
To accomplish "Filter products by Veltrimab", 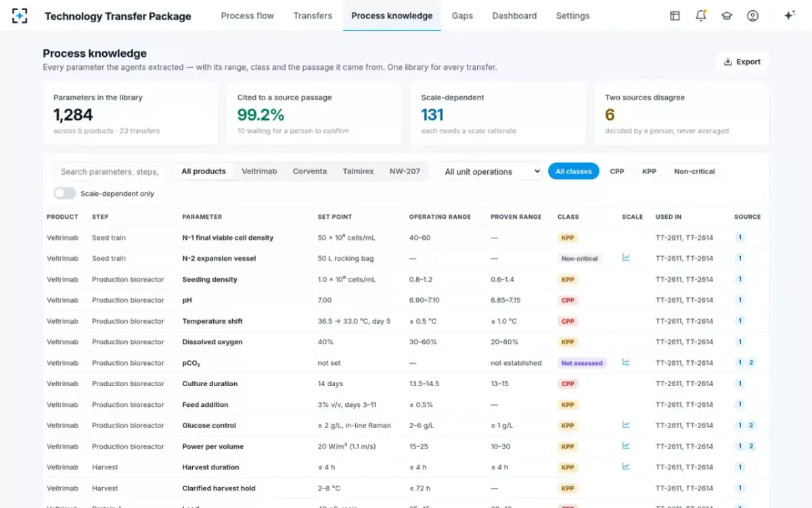I will pyautogui.click(x=259, y=171).
